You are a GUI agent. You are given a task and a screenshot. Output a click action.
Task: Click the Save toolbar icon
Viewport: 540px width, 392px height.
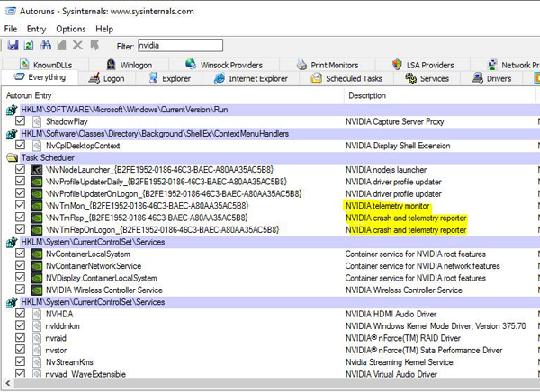pos(13,45)
